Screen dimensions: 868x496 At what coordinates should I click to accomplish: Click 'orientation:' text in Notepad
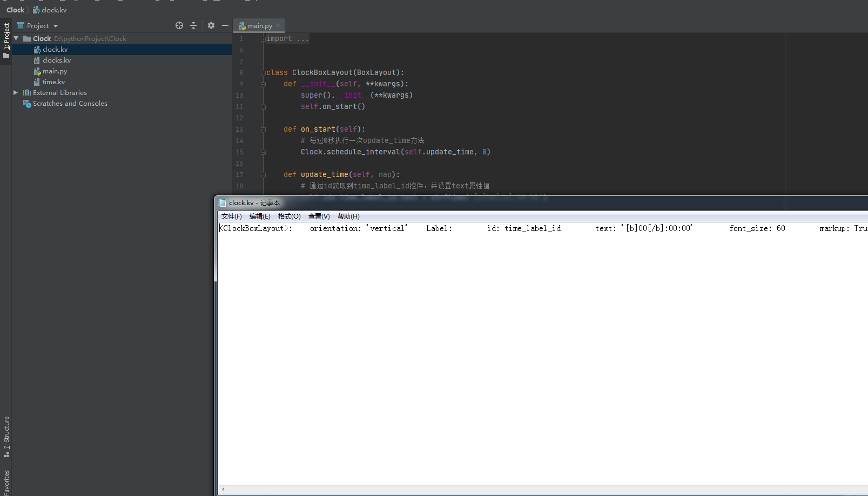coord(335,228)
